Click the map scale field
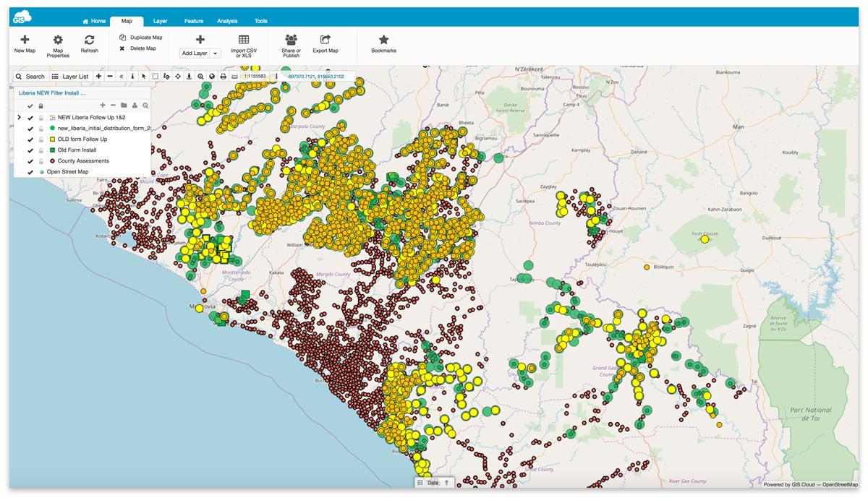This screenshot has width=868, height=503. (255, 77)
